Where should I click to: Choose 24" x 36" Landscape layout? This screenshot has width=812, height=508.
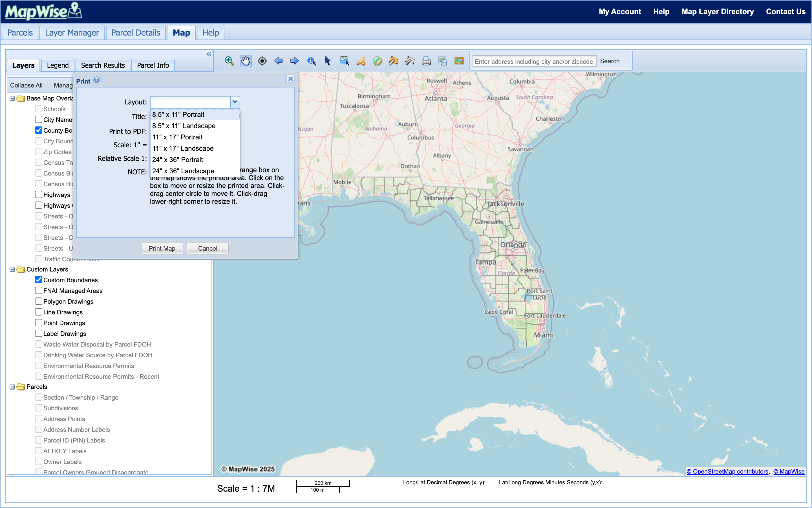(x=195, y=171)
